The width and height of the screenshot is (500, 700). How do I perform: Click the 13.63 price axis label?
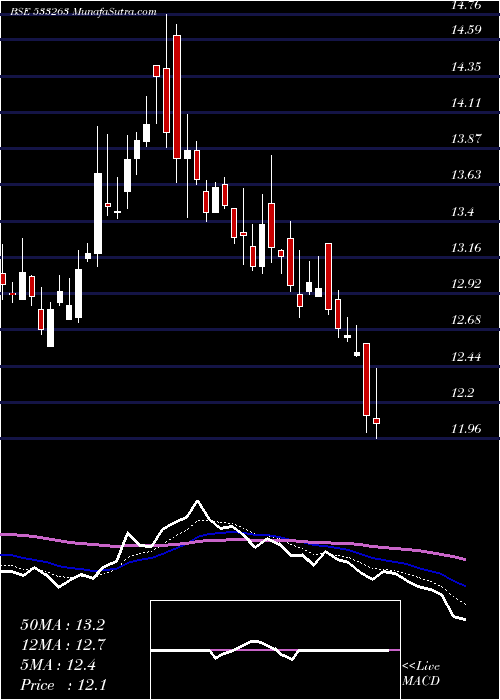point(466,175)
